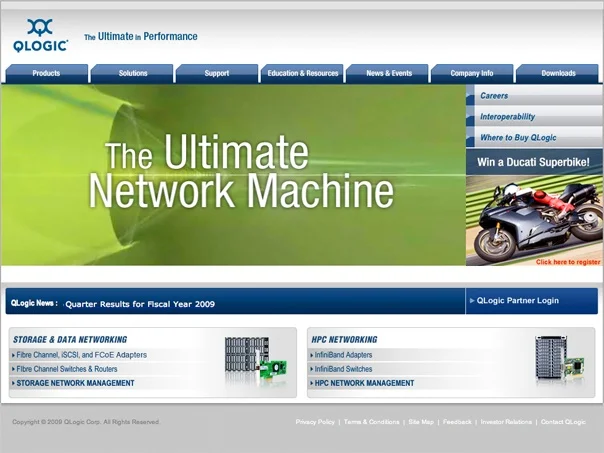Click the Storage & Data Networking heading
The width and height of the screenshot is (604, 453).
tap(70, 339)
